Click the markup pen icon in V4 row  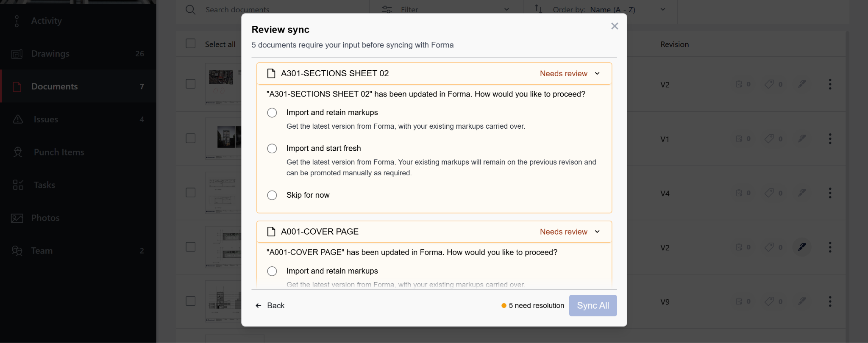coord(802,193)
